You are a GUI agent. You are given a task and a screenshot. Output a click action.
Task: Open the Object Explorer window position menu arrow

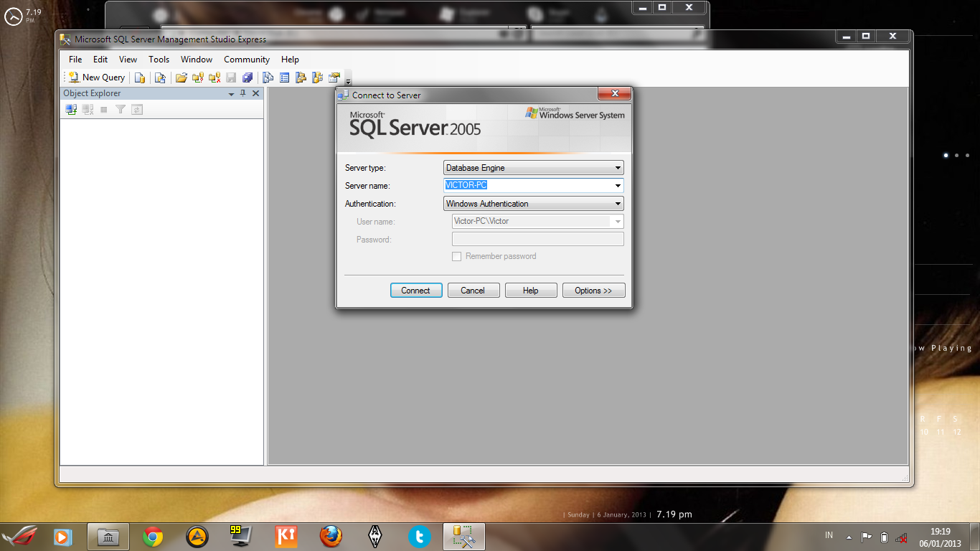[x=231, y=93]
